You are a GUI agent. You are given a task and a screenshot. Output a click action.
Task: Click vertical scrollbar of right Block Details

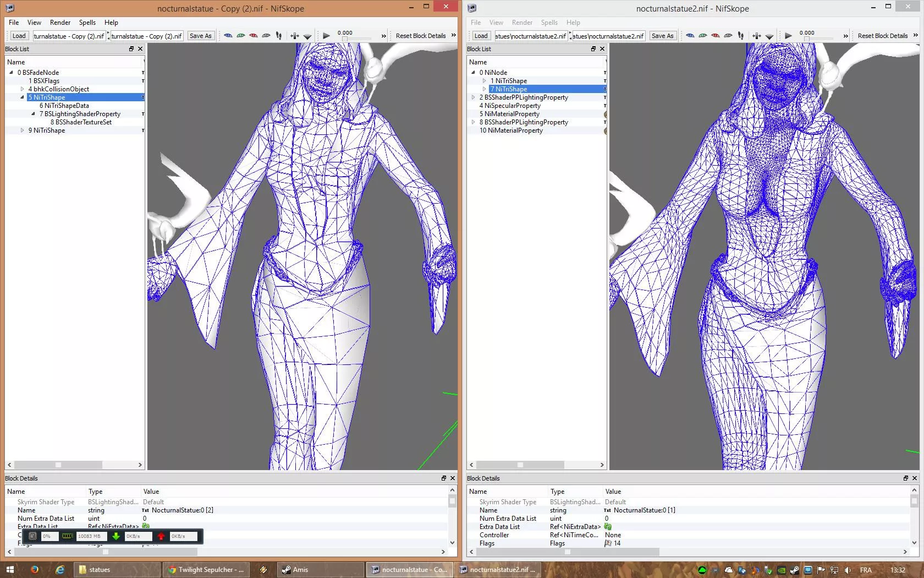914,516
